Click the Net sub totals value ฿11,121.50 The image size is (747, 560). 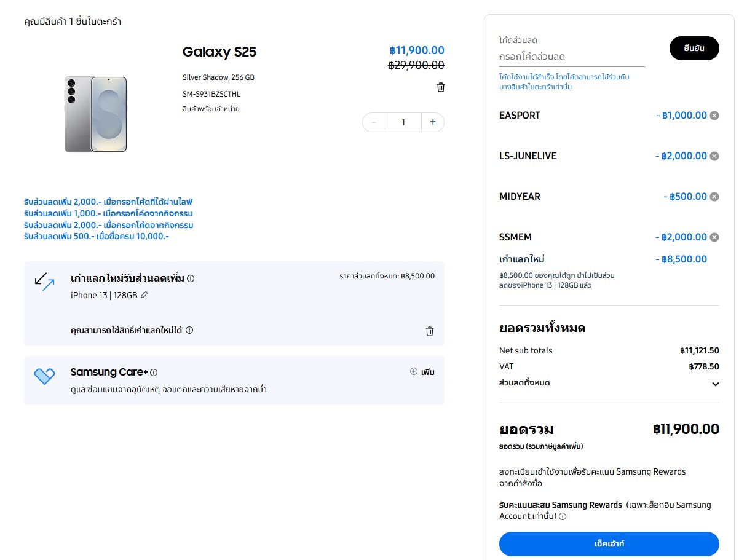[700, 351]
